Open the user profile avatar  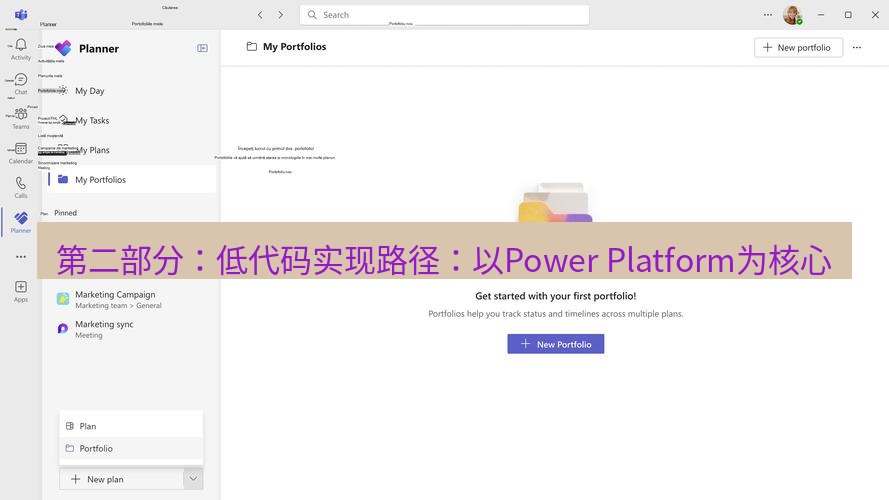point(793,15)
